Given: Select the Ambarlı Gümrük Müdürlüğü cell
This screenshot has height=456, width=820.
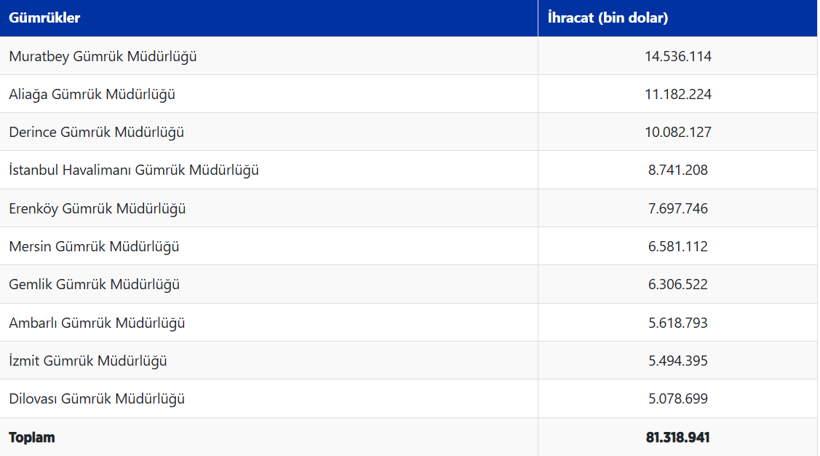Looking at the screenshot, I should 97,322.
